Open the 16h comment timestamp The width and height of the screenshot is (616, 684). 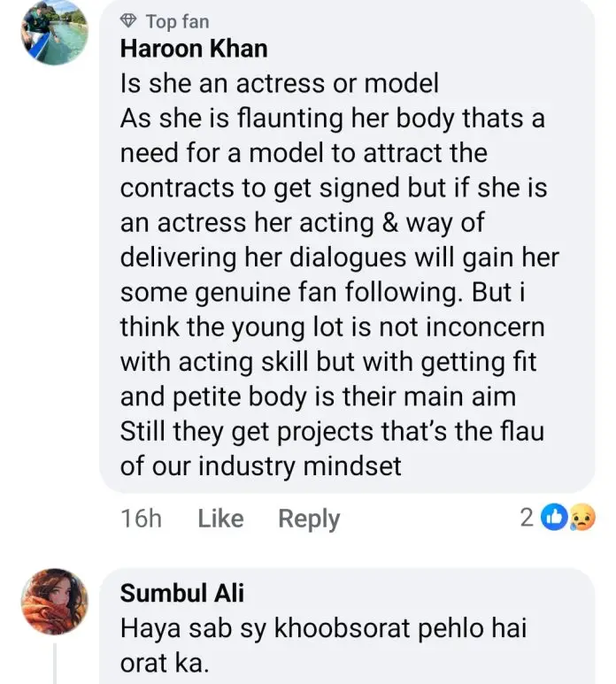pyautogui.click(x=141, y=519)
